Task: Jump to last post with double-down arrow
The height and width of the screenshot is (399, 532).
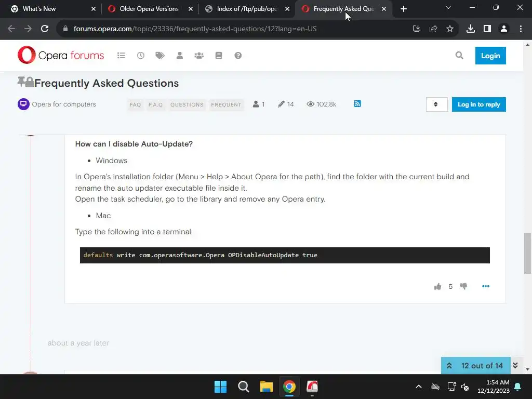Action: [x=515, y=365]
